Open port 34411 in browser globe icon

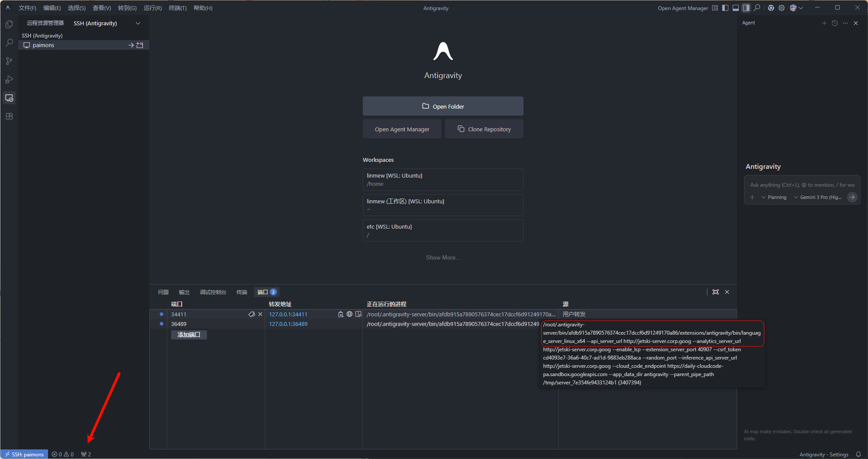point(349,314)
